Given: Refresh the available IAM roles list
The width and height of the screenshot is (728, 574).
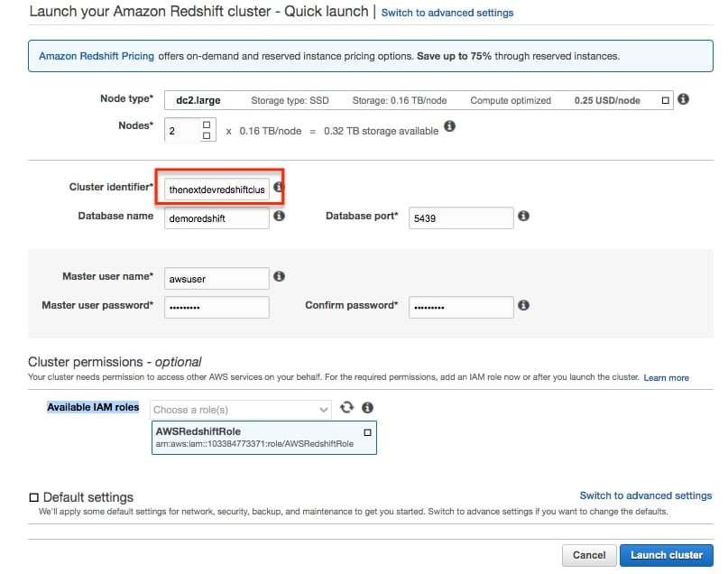Looking at the screenshot, I should pyautogui.click(x=346, y=408).
